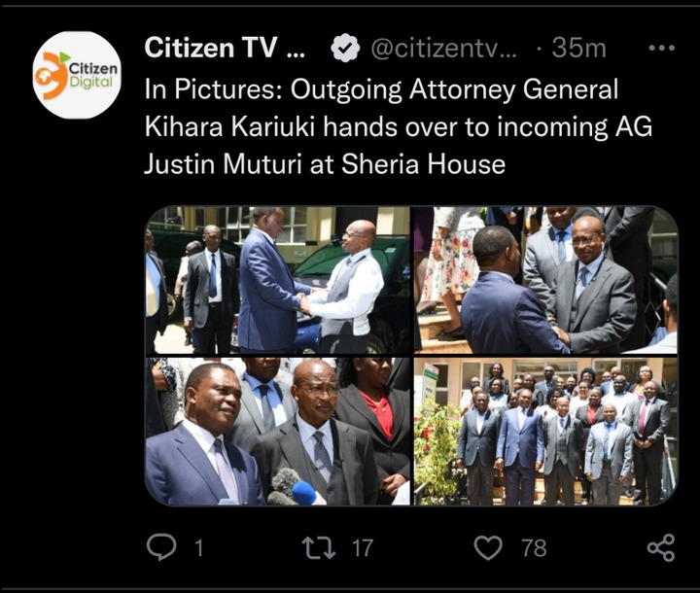Viewport: 700px width, 593px height.
Task: Share the tweet via share icon
Action: 661,547
